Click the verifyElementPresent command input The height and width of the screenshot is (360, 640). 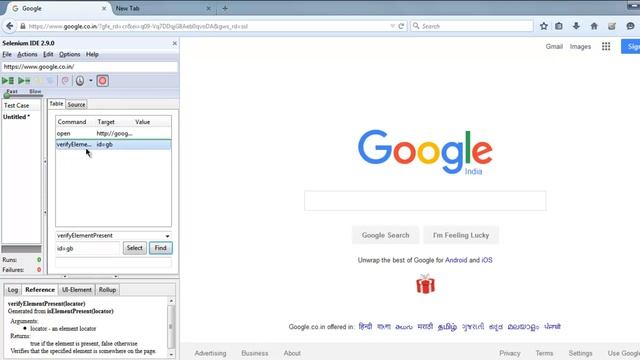(109, 236)
